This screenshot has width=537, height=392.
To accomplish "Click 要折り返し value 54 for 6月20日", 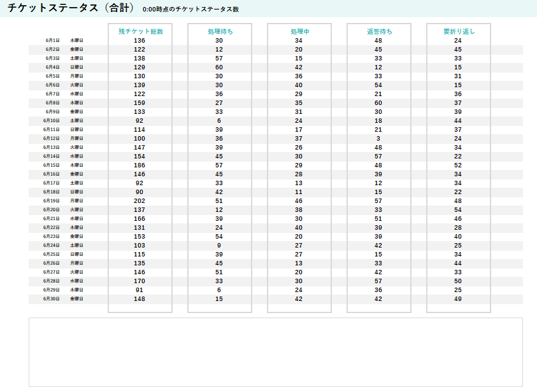I will click(458, 210).
